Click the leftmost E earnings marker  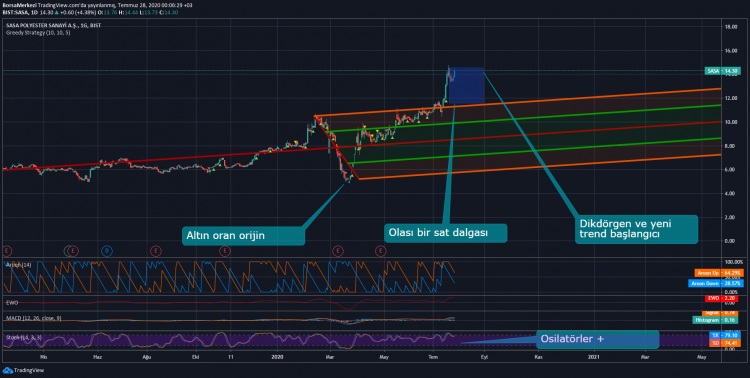(x=6, y=250)
